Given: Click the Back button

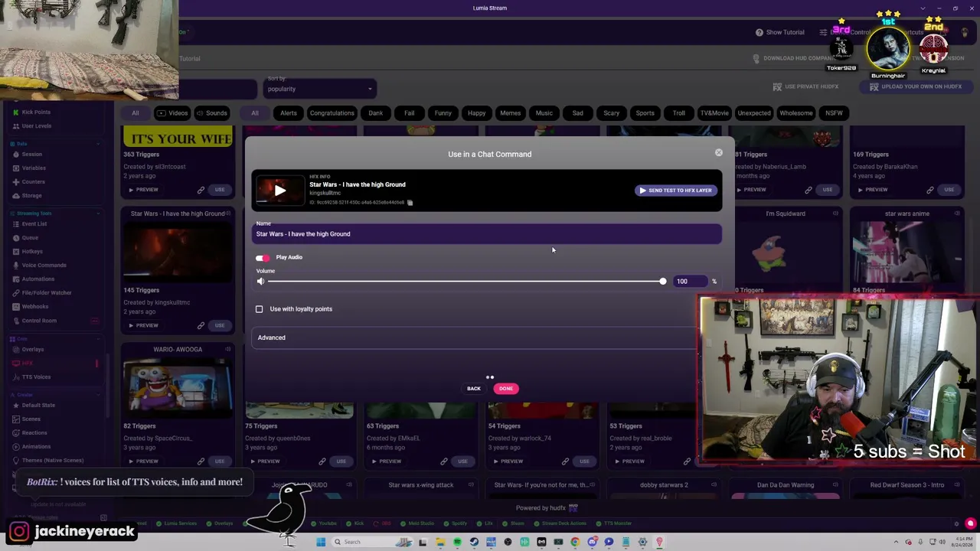Looking at the screenshot, I should (474, 389).
